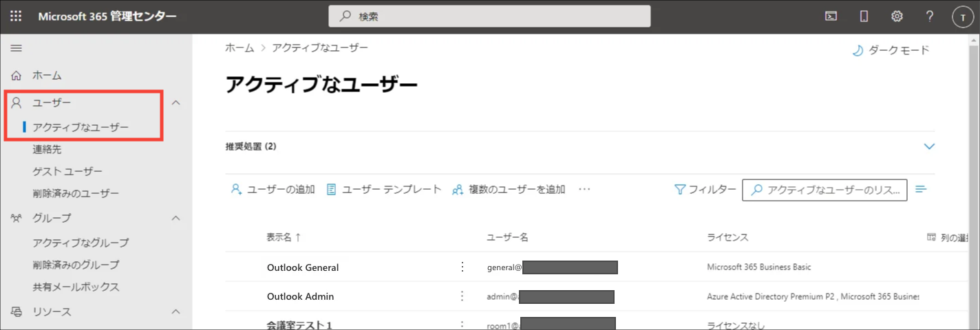The width and height of the screenshot is (980, 330).
Task: Open ゲスト ユーザー in the sidebar
Action: (67, 171)
